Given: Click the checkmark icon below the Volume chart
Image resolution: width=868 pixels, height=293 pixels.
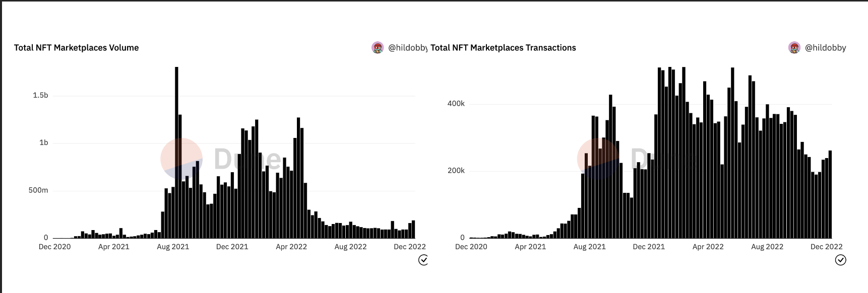Looking at the screenshot, I should coord(423,260).
